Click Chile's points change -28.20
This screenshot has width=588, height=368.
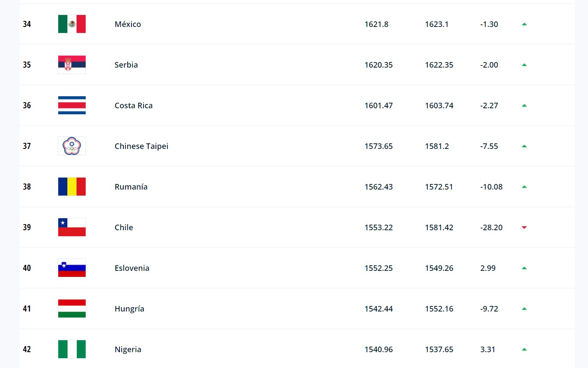click(492, 228)
